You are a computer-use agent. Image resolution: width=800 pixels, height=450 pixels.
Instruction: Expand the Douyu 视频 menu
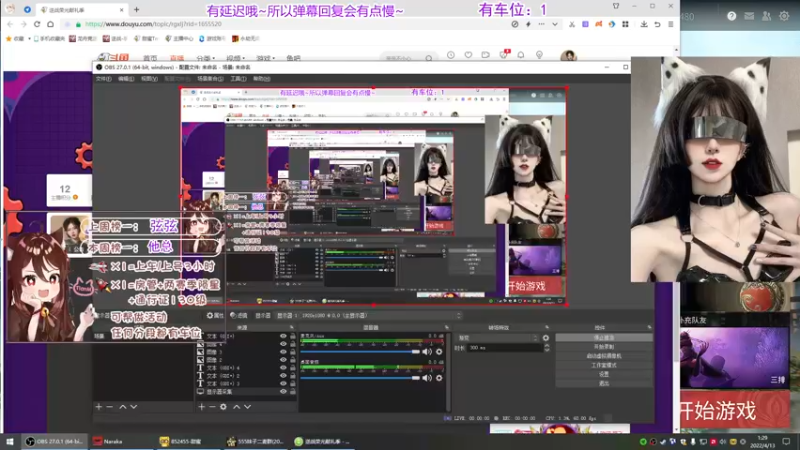pos(236,58)
